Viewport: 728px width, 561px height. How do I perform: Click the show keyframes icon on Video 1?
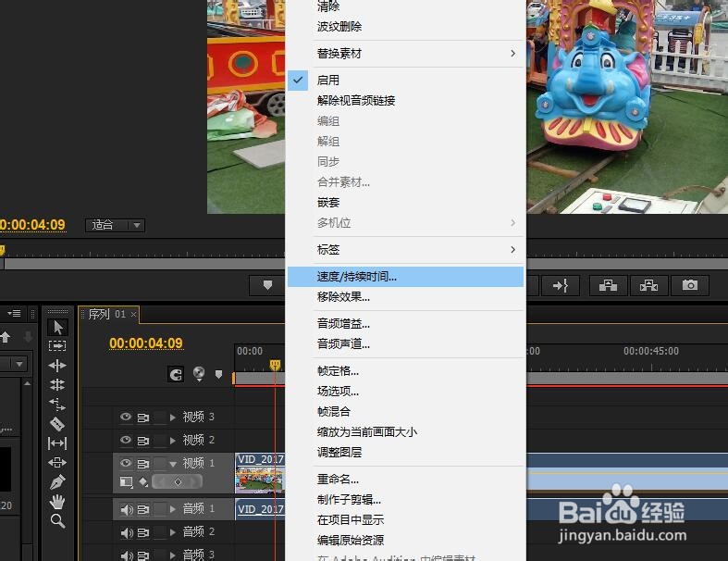pos(143,482)
